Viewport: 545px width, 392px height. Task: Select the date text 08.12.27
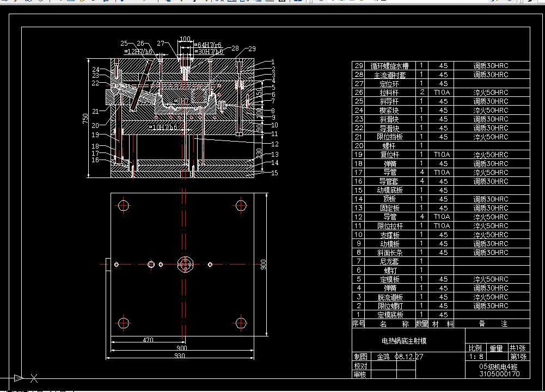point(409,357)
